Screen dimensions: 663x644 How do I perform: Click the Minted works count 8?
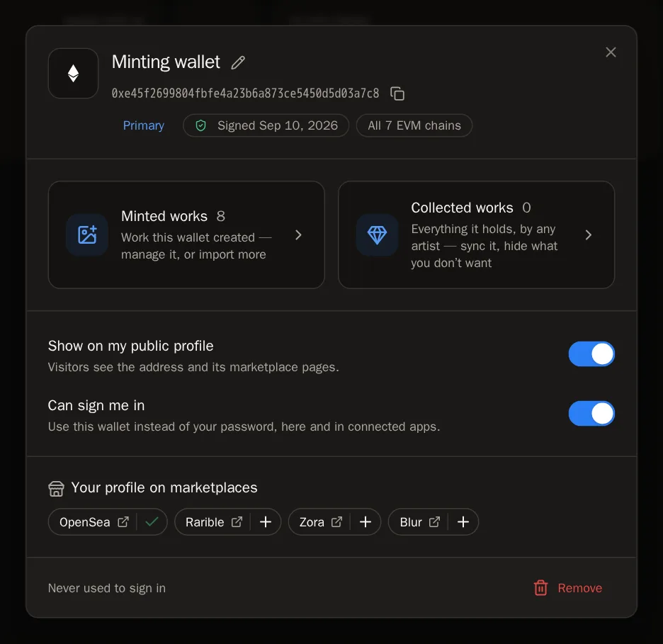(x=221, y=216)
